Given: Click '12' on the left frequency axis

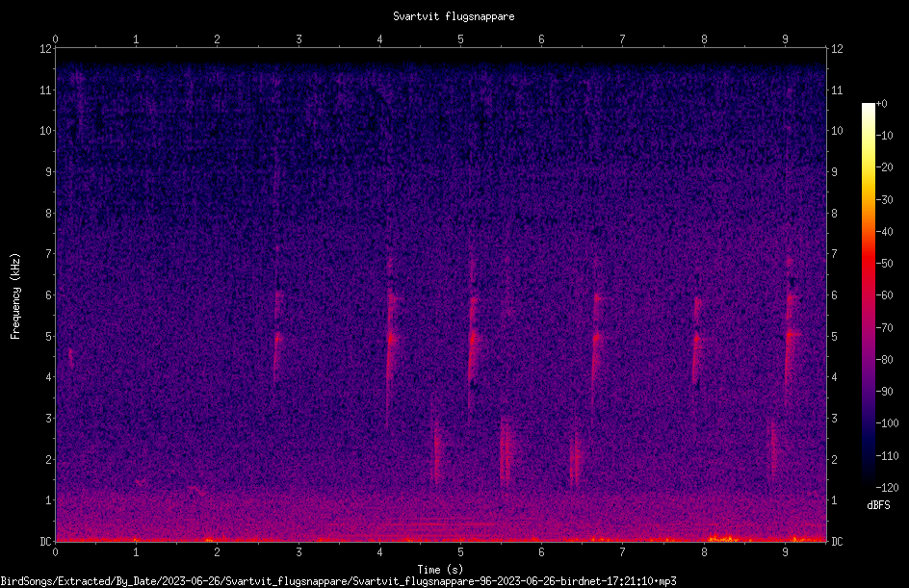Looking at the screenshot, I should pos(45,49).
